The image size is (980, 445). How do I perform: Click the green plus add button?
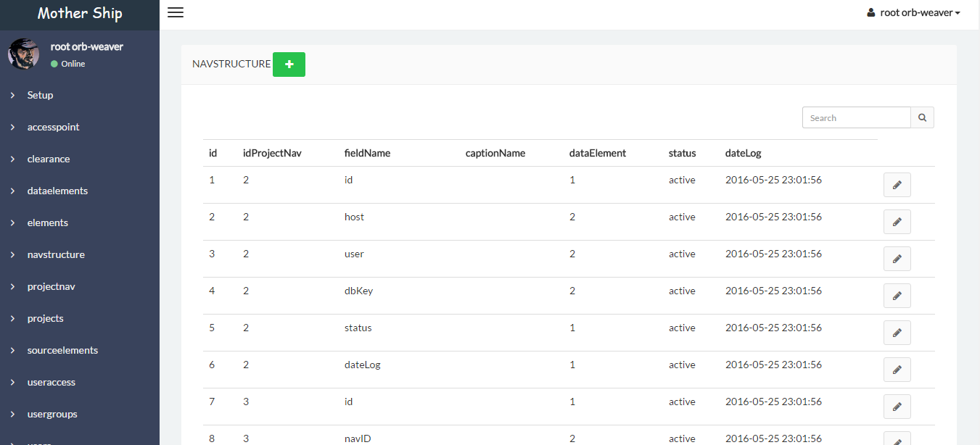pos(289,65)
